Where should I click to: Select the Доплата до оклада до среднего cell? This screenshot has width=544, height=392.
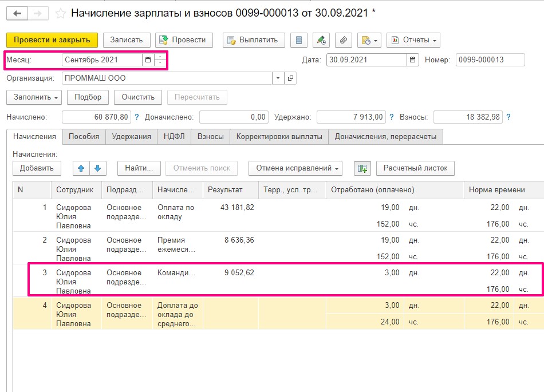178,314
